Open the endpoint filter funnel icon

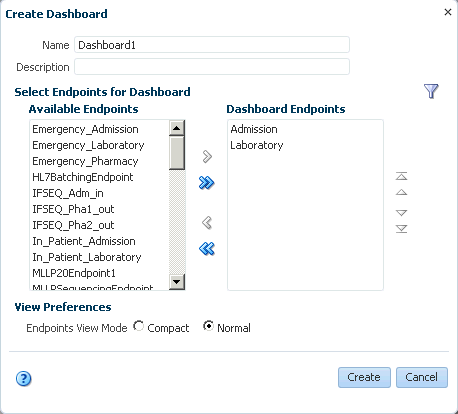coord(431,91)
